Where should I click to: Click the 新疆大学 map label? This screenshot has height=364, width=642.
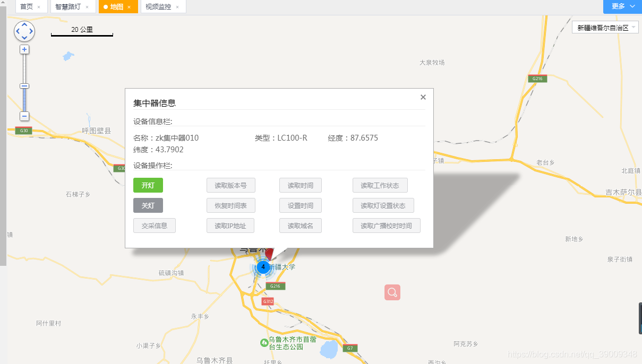point(282,267)
